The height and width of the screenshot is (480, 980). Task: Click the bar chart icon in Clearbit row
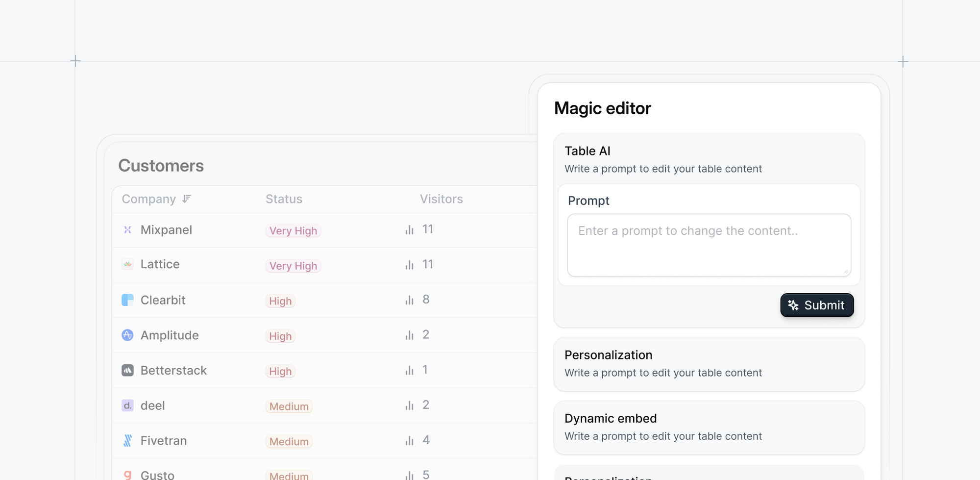[x=410, y=300]
